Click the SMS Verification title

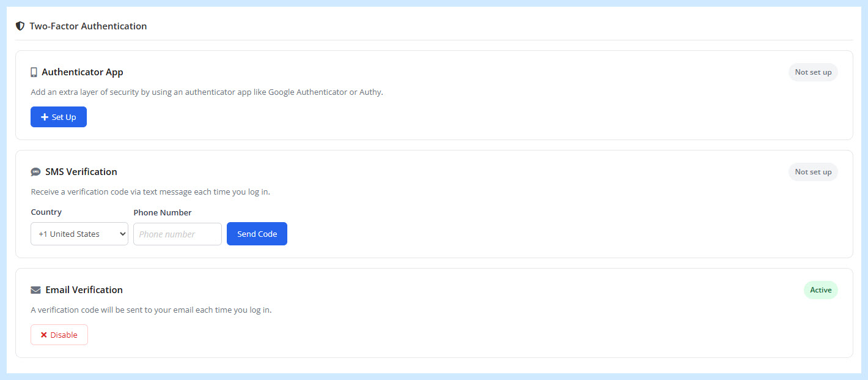point(81,172)
